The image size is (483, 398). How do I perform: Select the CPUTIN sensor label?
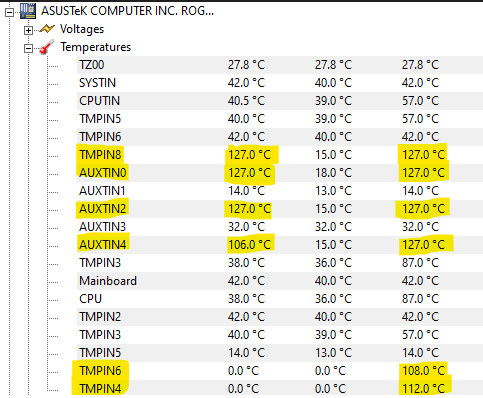click(99, 101)
